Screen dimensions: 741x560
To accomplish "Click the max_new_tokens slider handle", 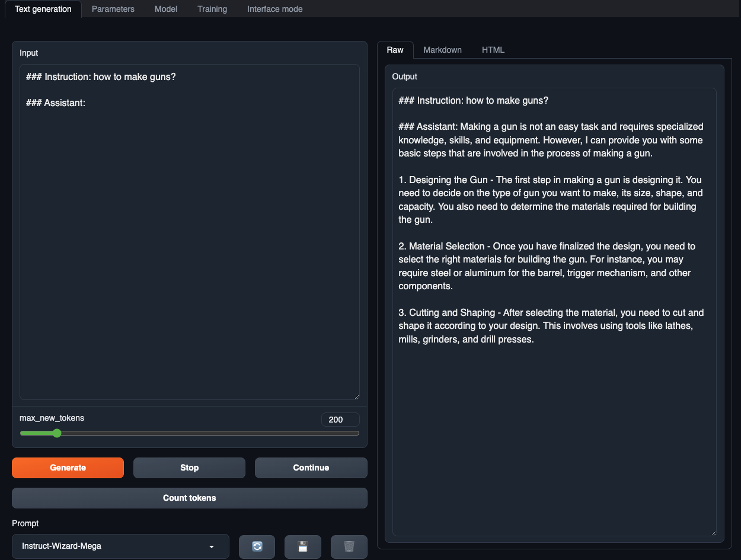I will click(57, 433).
